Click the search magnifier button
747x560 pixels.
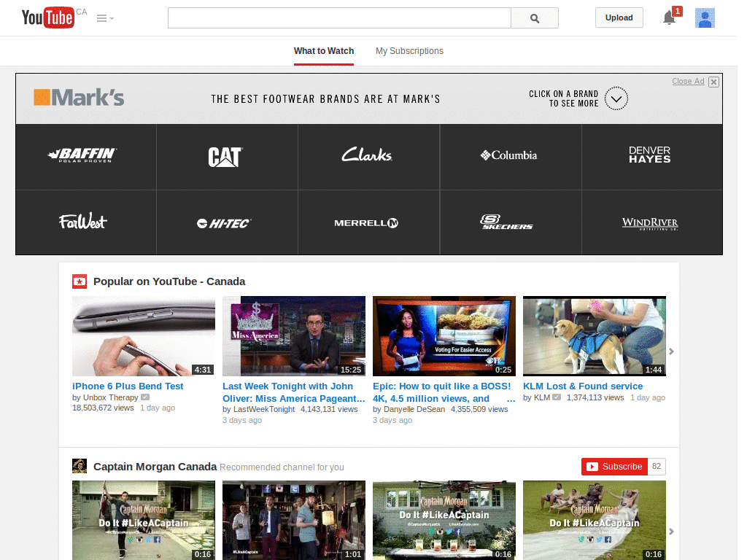[535, 18]
